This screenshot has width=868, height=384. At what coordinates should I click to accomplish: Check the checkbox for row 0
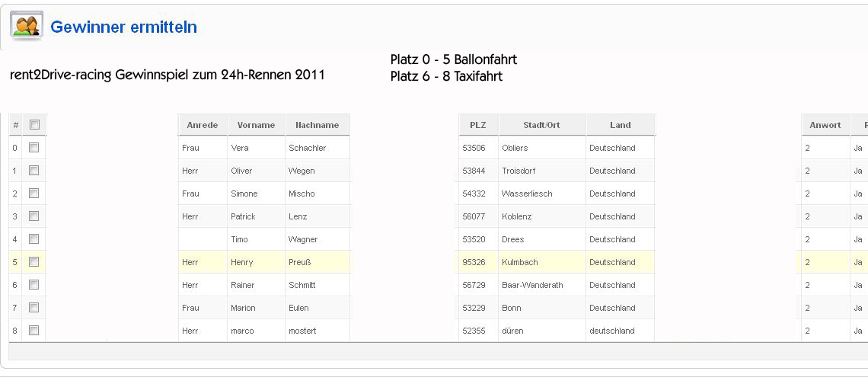(x=34, y=148)
